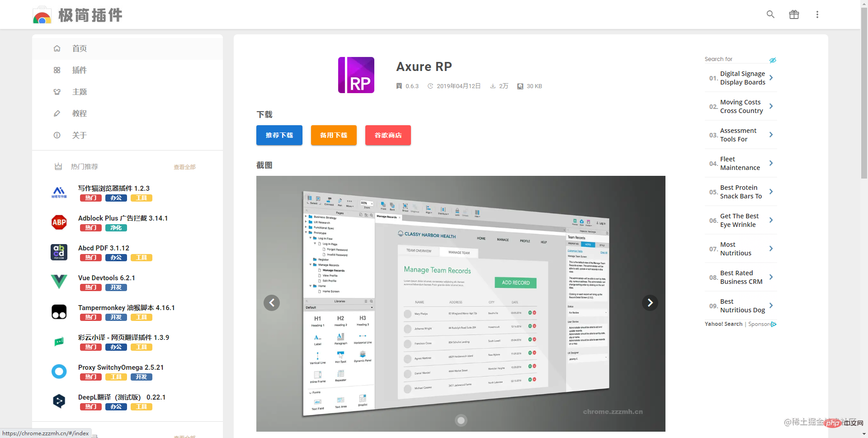The image size is (868, 438).
Task: Click the 极简插件 site logo
Action: click(77, 15)
